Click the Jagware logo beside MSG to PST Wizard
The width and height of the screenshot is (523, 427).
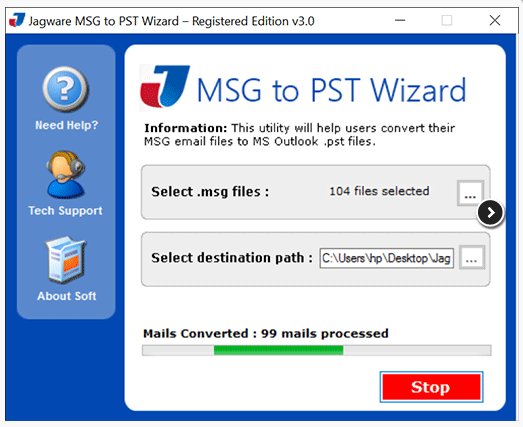coord(165,86)
